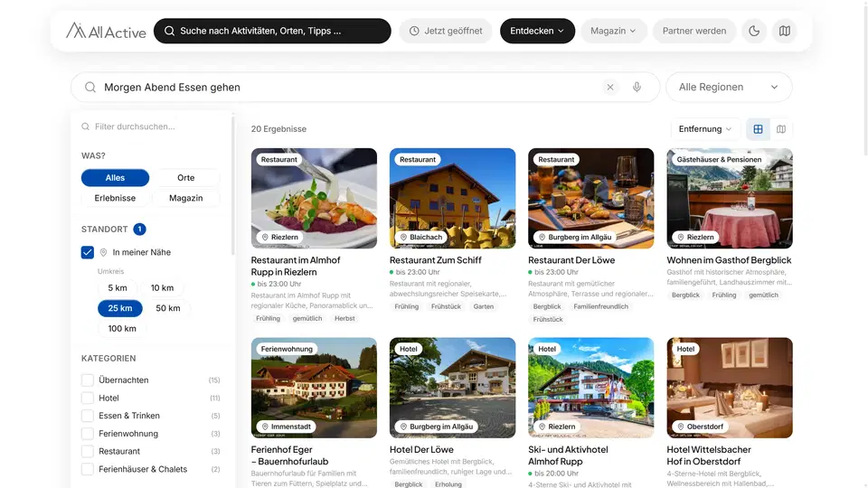This screenshot has height=488, width=868.
Task: Click the 20 Ergebnisse results count
Action: coord(278,129)
